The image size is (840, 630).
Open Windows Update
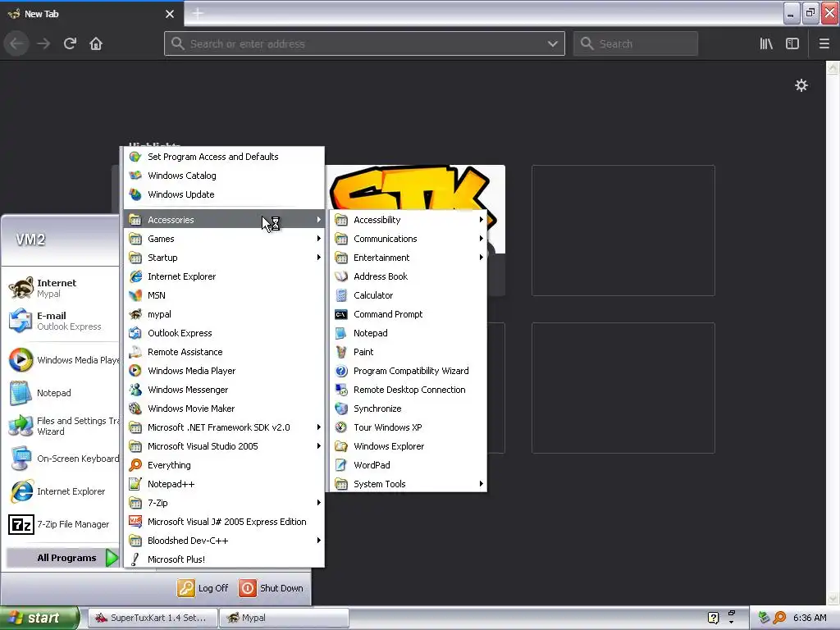point(224,194)
